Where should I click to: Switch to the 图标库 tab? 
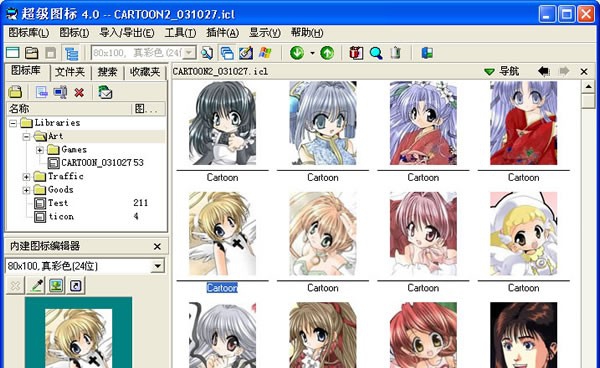tap(26, 71)
